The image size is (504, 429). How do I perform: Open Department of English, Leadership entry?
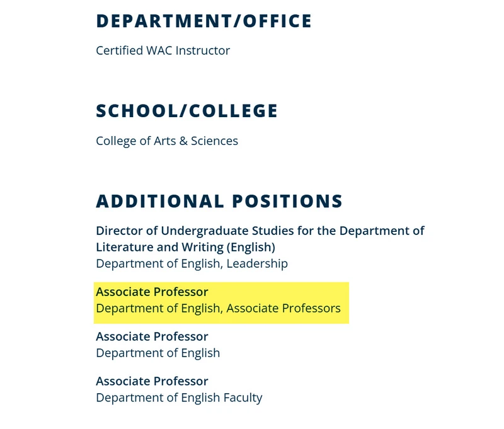192,263
